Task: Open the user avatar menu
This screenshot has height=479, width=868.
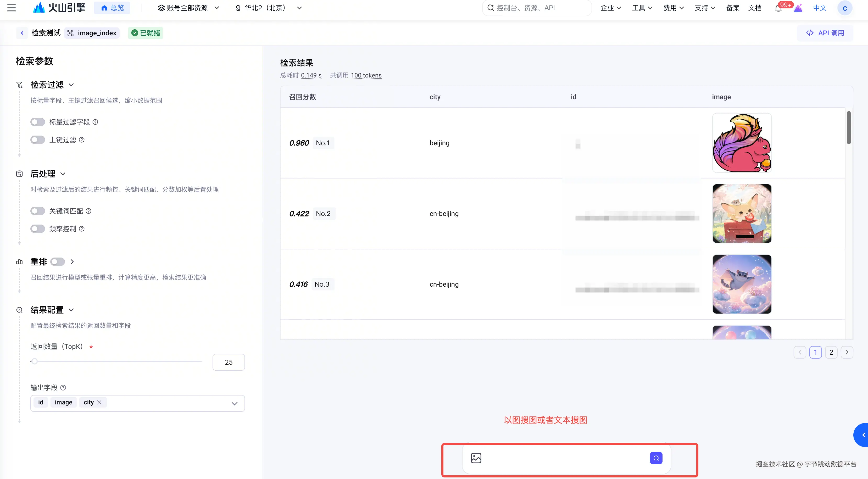Action: point(845,8)
